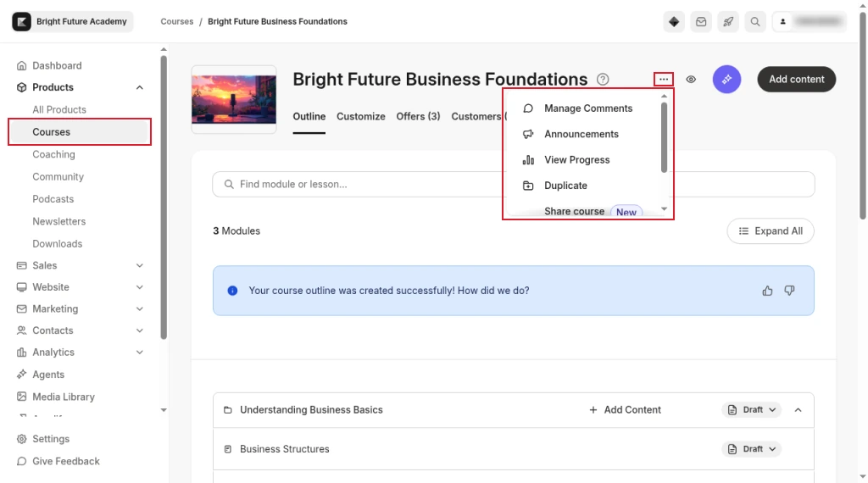Collapse the Products sidebar section
Screen dimensions: 868x483
click(140, 87)
